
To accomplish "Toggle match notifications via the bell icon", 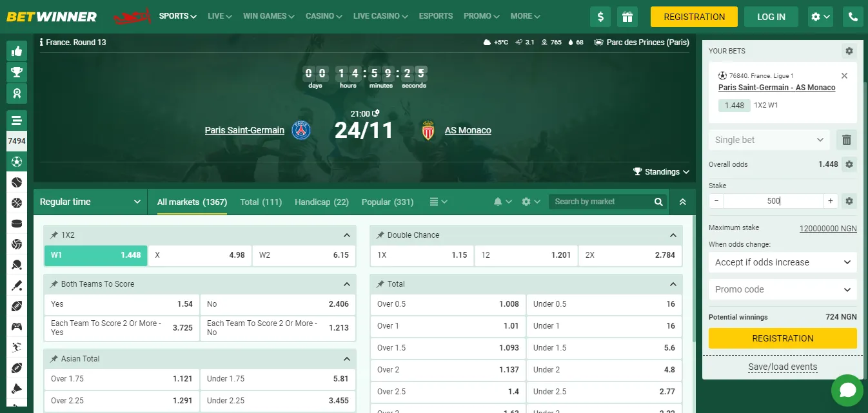I will 497,202.
